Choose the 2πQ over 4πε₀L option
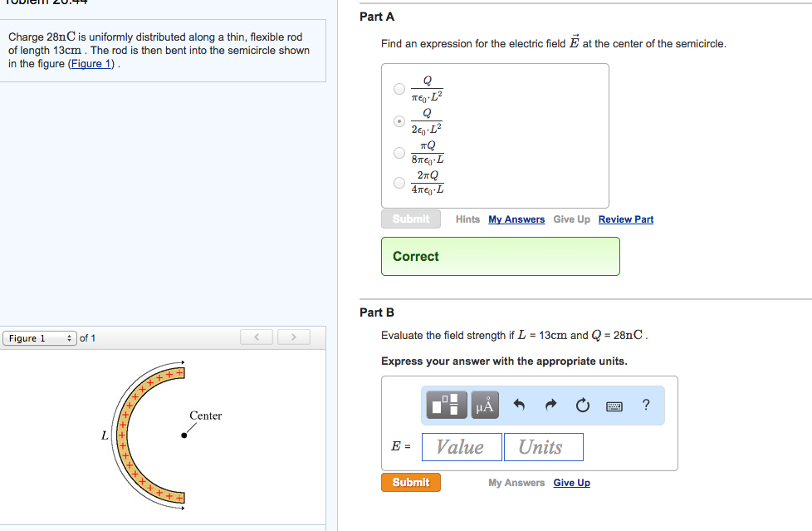Viewport: 812px width, 531px height. (x=399, y=183)
